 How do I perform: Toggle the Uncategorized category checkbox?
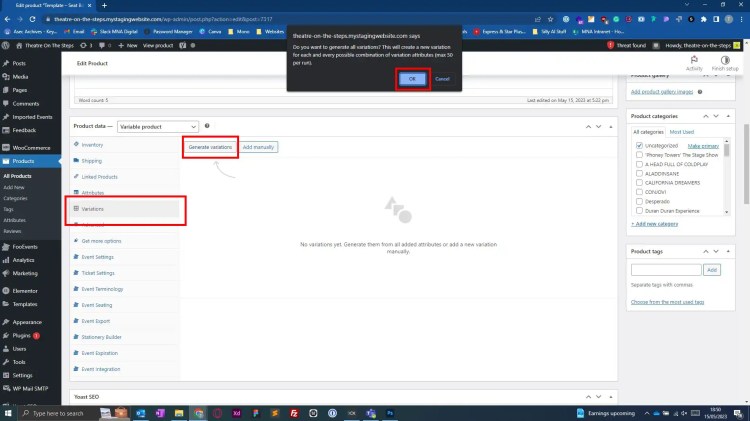[x=639, y=145]
